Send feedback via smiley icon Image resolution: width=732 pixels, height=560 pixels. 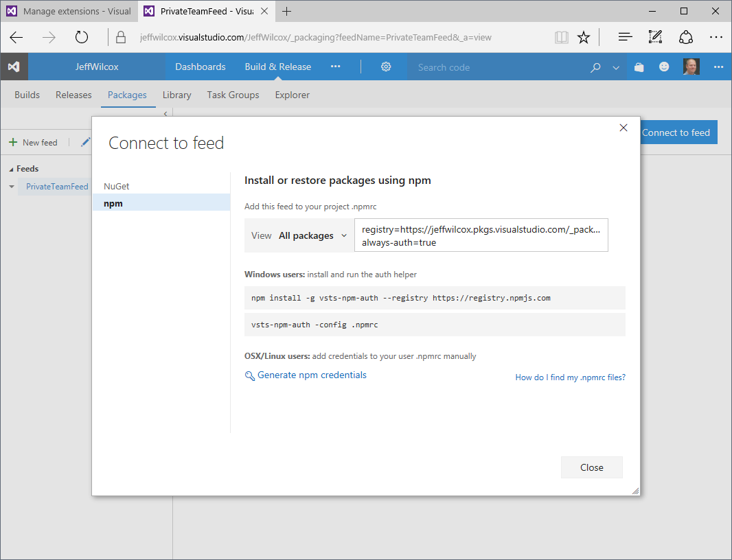coord(664,67)
